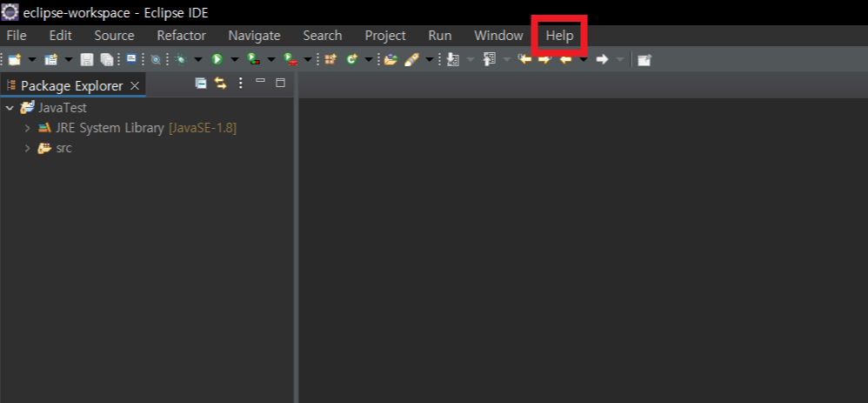Viewport: 868px width, 403px height.
Task: Open the Search flashlight dropdown arrow
Action: click(x=430, y=59)
